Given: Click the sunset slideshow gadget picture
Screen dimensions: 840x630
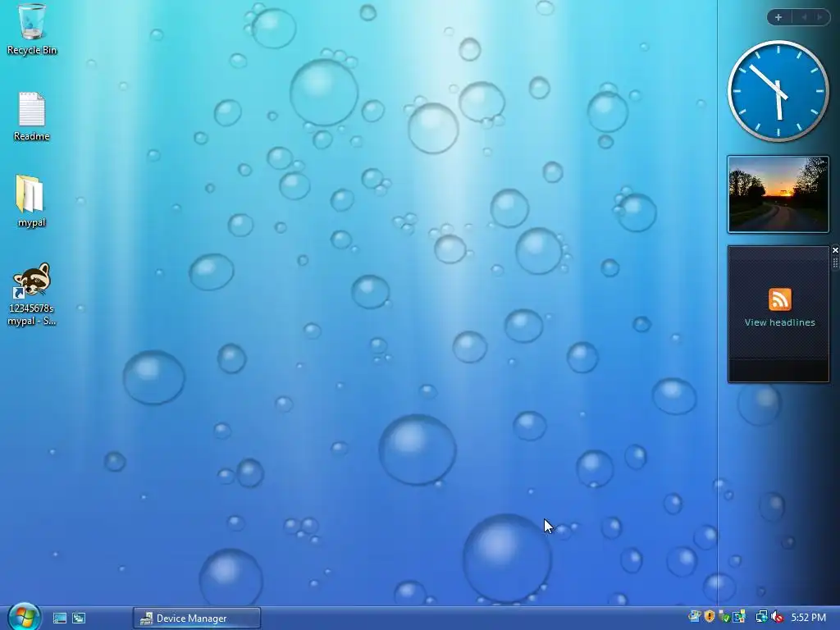Looking at the screenshot, I should (778, 194).
